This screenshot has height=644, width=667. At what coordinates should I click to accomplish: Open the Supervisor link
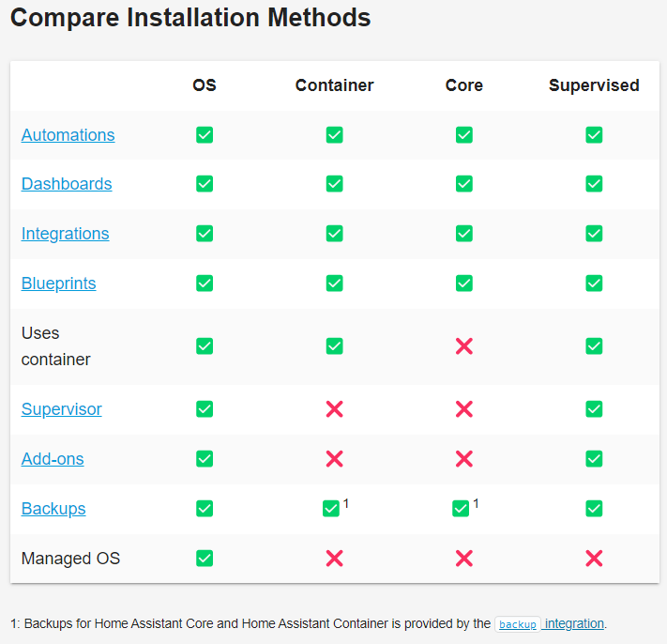coord(62,409)
